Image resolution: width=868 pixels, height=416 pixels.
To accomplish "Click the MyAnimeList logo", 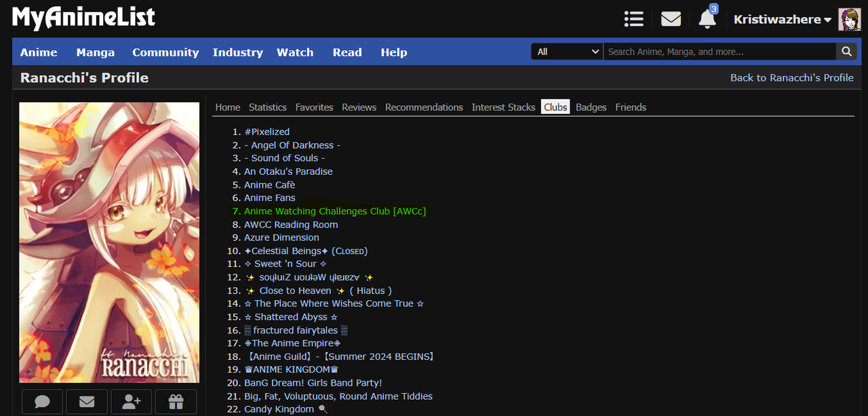I will (83, 18).
